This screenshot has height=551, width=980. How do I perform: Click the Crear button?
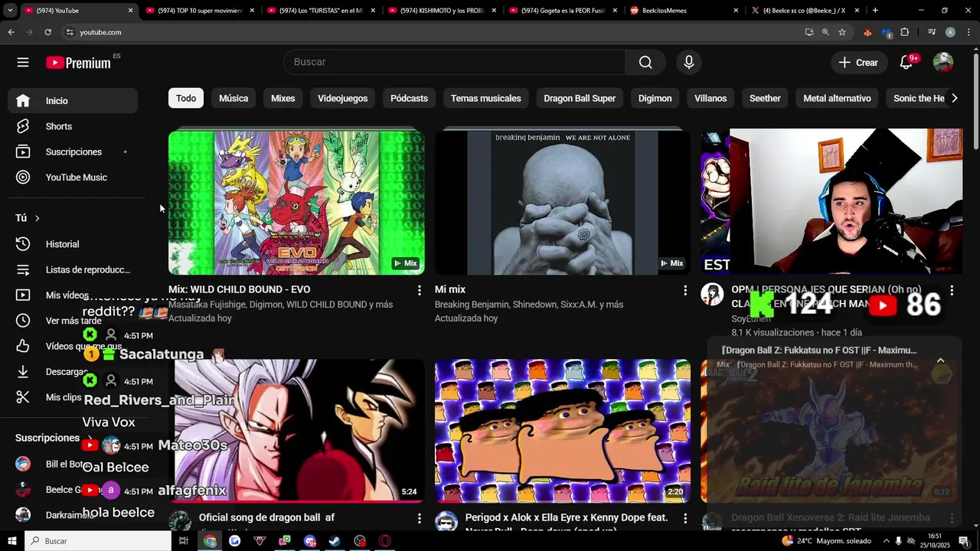[x=859, y=63]
